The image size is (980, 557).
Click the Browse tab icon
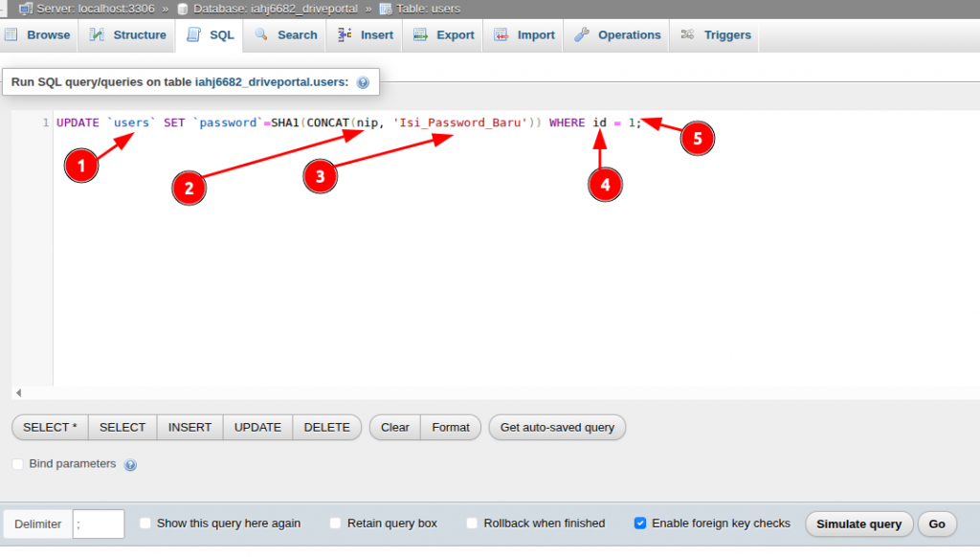click(x=12, y=34)
